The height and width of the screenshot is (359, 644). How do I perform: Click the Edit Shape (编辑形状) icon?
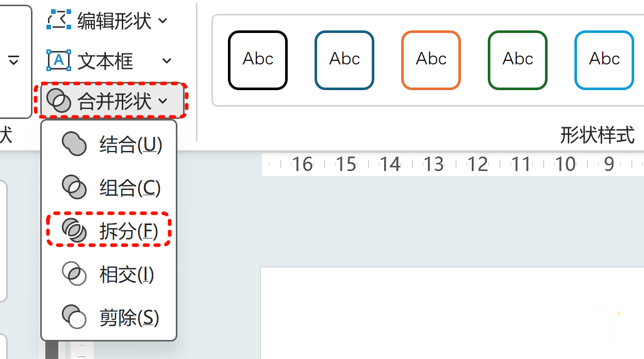point(58,21)
